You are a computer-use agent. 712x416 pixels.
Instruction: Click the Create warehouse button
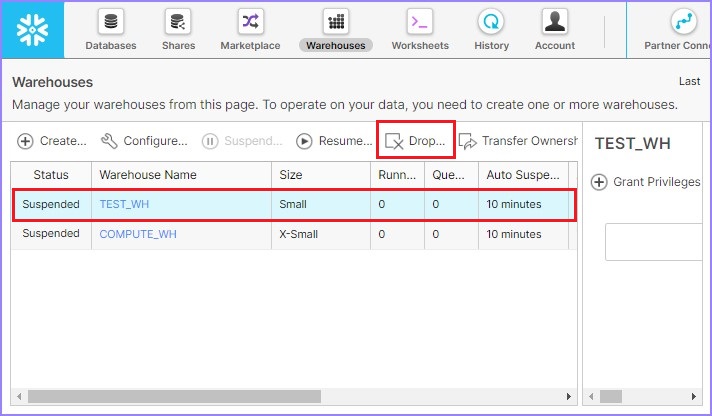click(x=52, y=141)
